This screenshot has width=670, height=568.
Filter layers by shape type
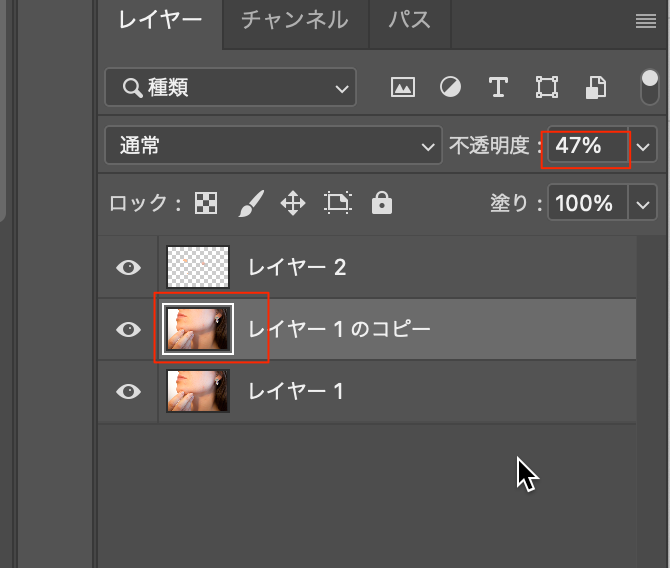point(546,88)
